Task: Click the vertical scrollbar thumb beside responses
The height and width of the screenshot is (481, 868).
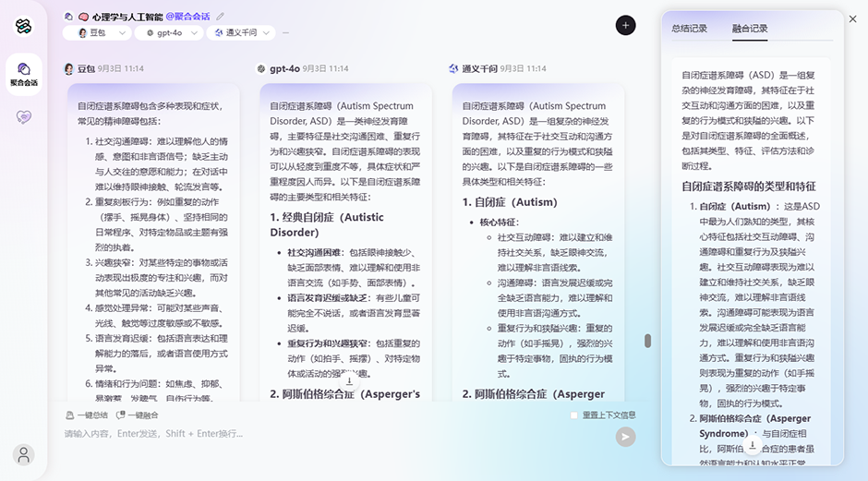Action: (647, 341)
